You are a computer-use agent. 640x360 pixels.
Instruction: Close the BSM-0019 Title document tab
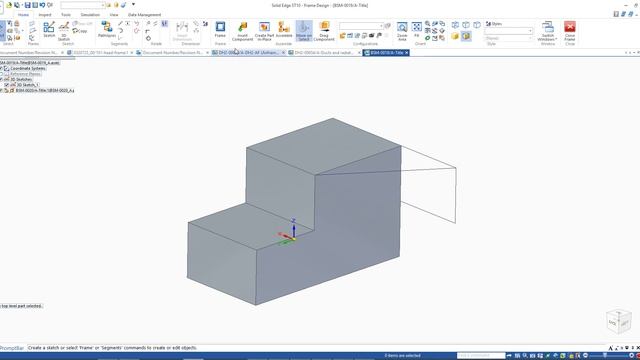(407, 53)
